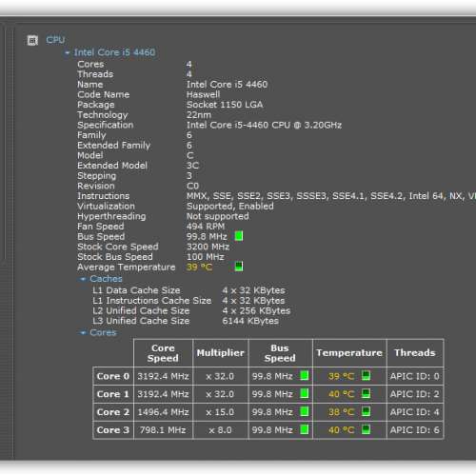Click Core 1 bus speed green indicator

tap(305, 393)
